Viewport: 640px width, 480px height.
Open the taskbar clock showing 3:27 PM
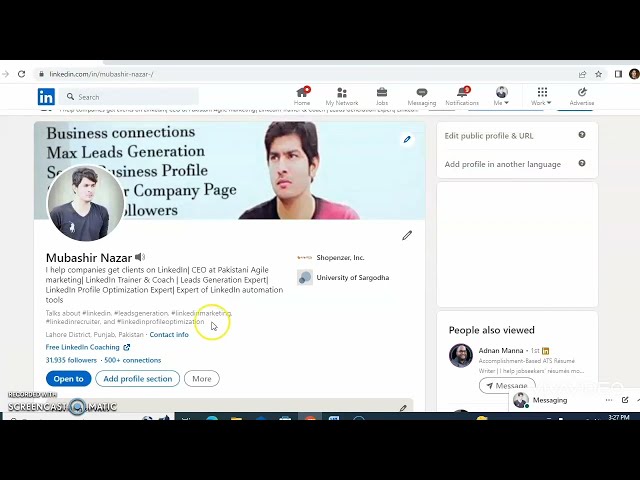pyautogui.click(x=618, y=417)
